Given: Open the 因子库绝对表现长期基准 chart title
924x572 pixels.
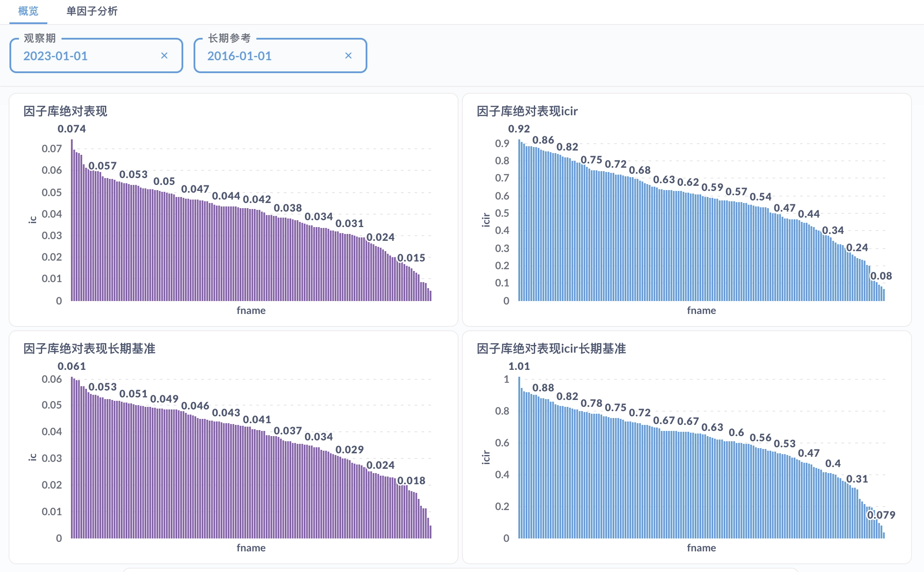Looking at the screenshot, I should click(89, 349).
